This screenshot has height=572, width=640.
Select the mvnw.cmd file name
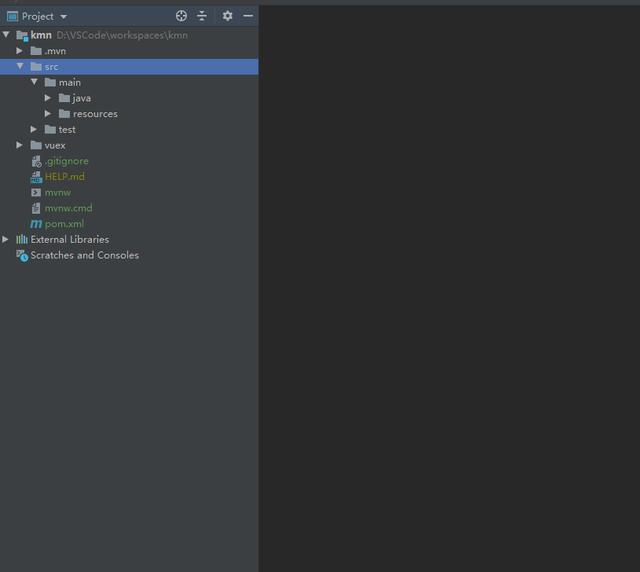point(69,208)
